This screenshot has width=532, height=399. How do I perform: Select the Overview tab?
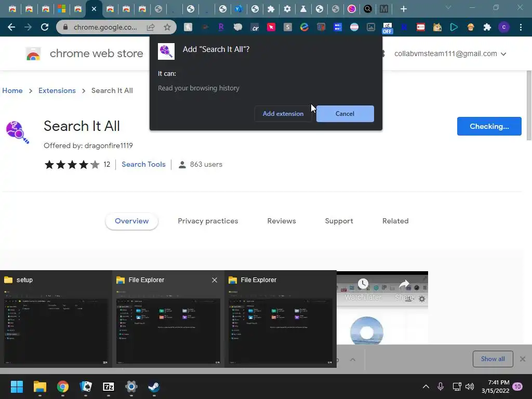(x=131, y=221)
